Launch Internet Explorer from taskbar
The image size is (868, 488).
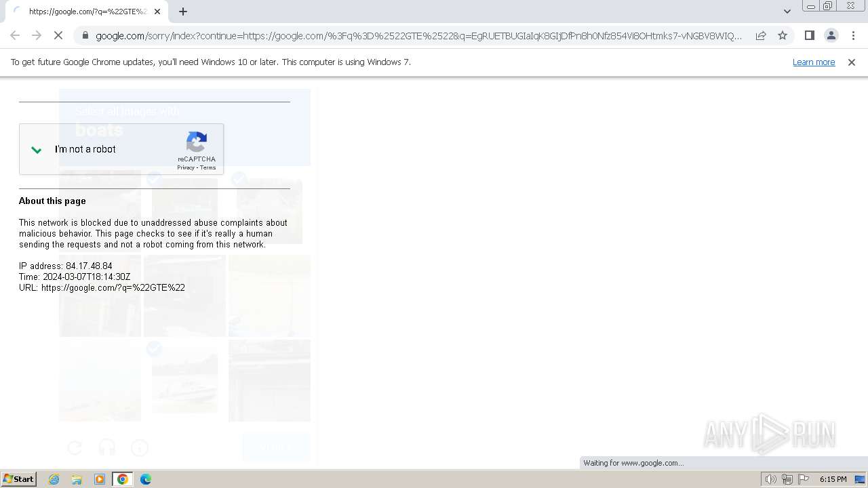(x=54, y=479)
